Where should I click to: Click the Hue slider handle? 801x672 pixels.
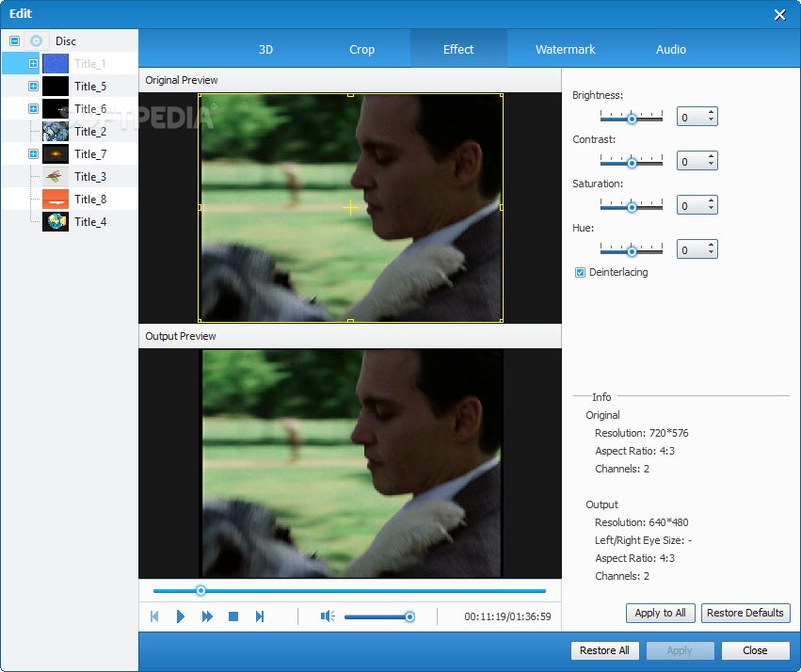(632, 251)
